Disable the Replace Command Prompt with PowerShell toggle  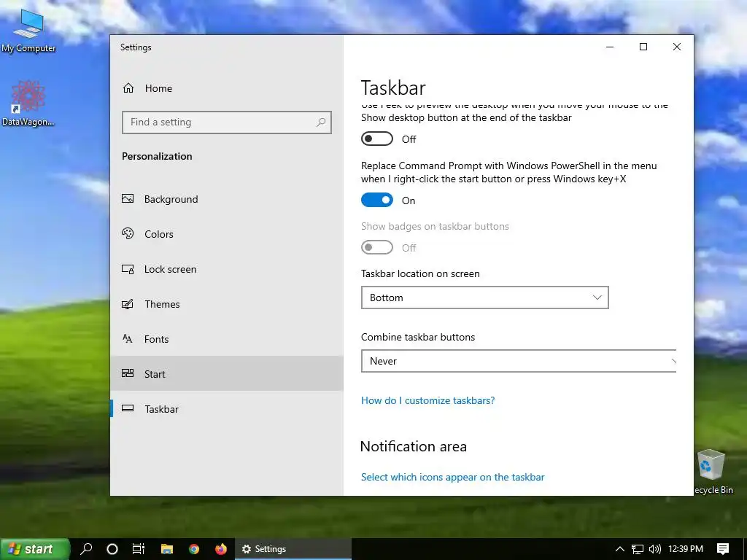pyautogui.click(x=377, y=200)
